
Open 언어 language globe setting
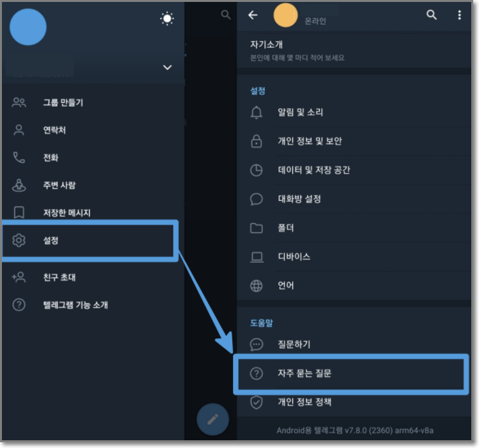[353, 286]
